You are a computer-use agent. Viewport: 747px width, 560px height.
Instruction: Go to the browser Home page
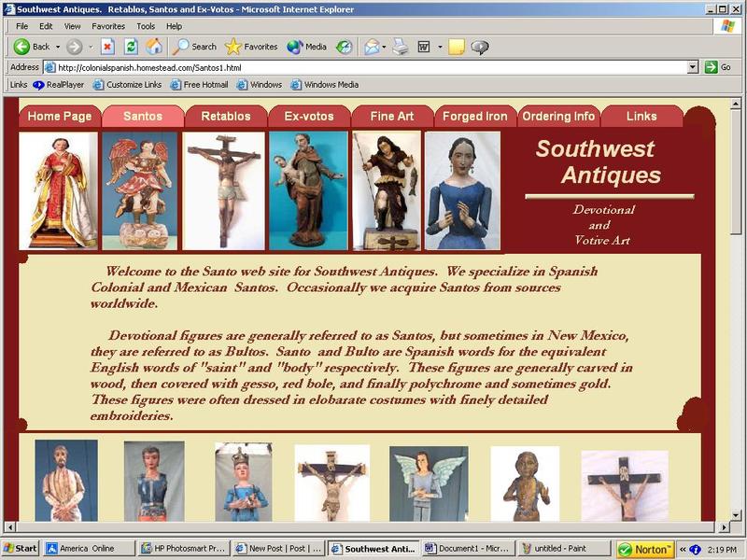155,46
